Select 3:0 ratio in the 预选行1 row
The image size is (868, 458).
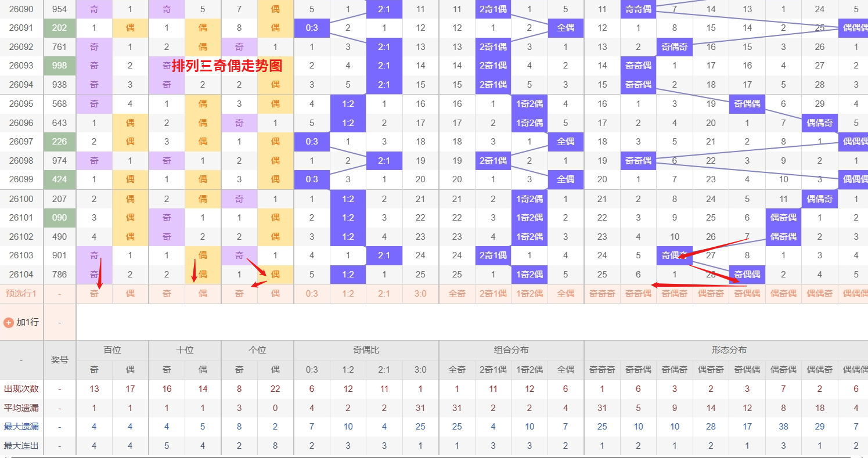click(420, 294)
